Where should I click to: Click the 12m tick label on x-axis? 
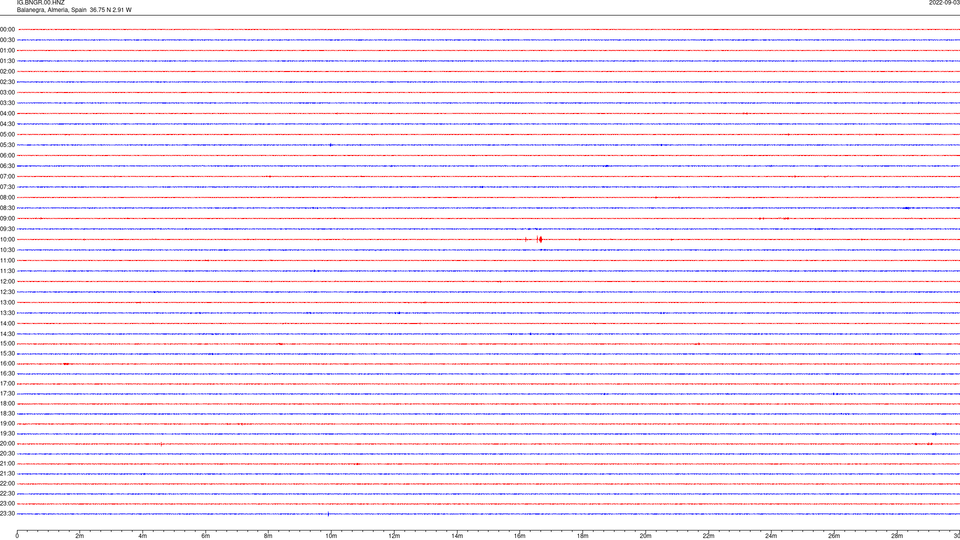click(x=394, y=536)
